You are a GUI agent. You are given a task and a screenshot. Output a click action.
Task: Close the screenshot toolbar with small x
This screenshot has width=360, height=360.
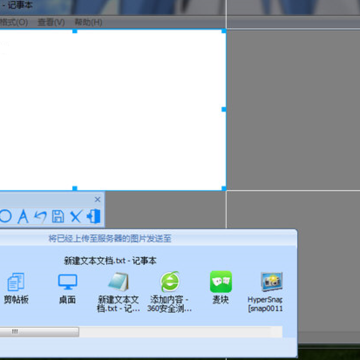pyautogui.click(x=97, y=199)
